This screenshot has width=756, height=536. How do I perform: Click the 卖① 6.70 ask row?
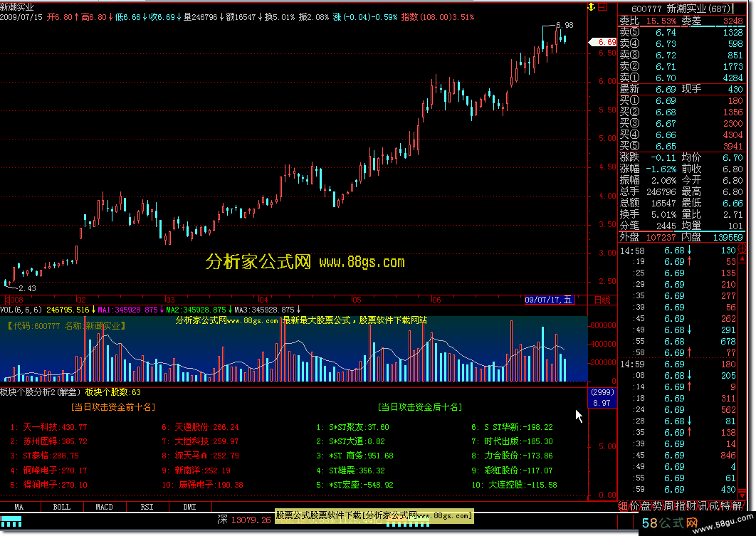click(x=681, y=78)
